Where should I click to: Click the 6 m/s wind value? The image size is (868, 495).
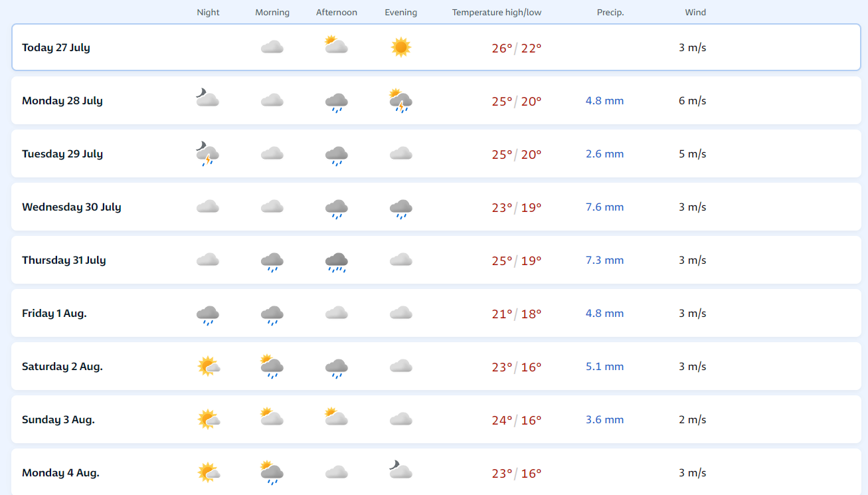coord(692,101)
